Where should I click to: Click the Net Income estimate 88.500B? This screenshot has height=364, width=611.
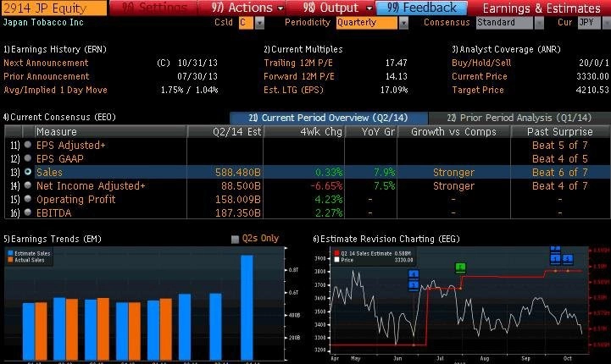click(x=241, y=185)
